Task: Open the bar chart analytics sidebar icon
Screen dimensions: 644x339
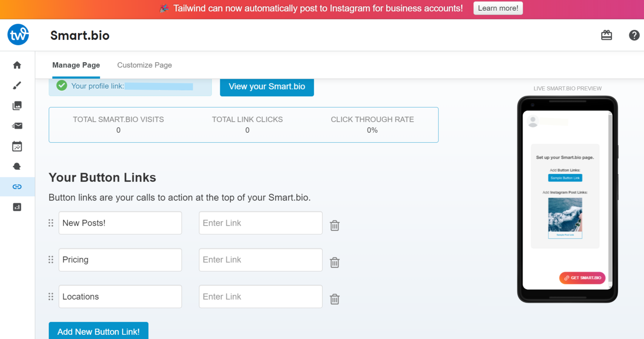Action: [17, 207]
